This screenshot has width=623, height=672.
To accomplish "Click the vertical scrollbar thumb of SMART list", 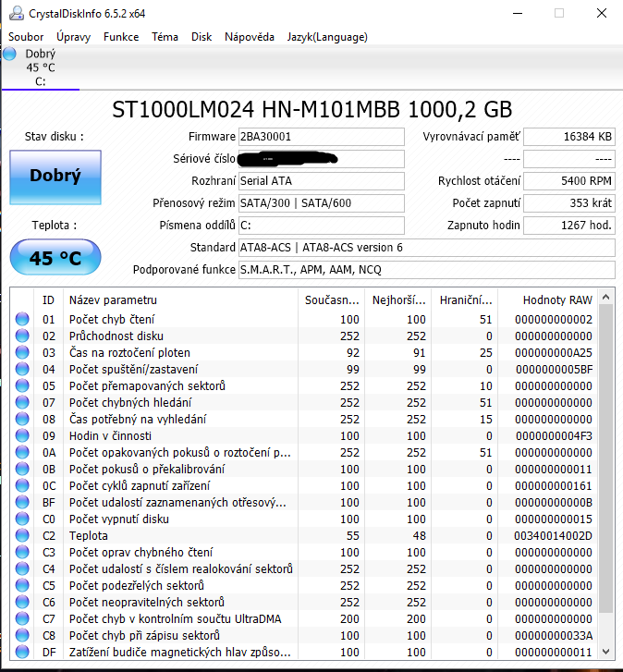I will pos(605,458).
